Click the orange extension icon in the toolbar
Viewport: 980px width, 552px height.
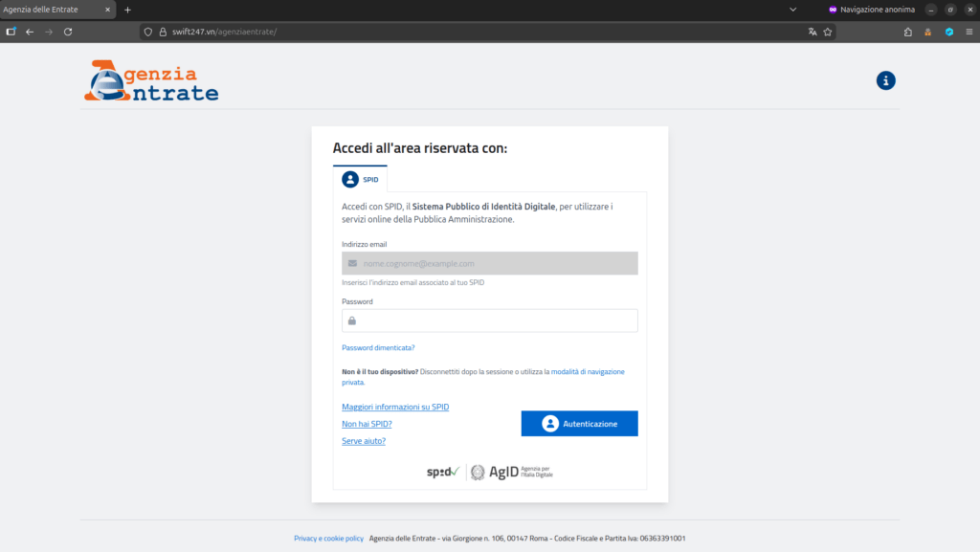[x=927, y=32]
